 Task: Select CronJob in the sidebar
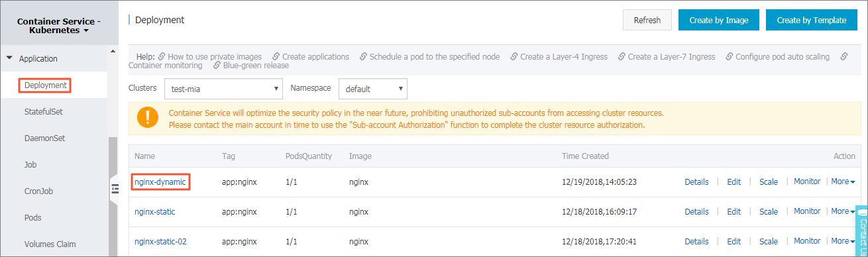[38, 191]
